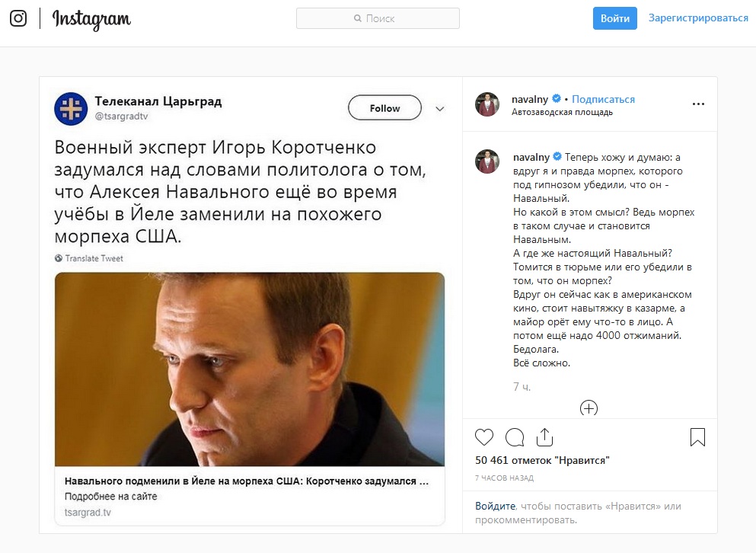This screenshot has width=756, height=553.
Task: Click the Tsargrad TV channel avatar
Action: coord(71,108)
